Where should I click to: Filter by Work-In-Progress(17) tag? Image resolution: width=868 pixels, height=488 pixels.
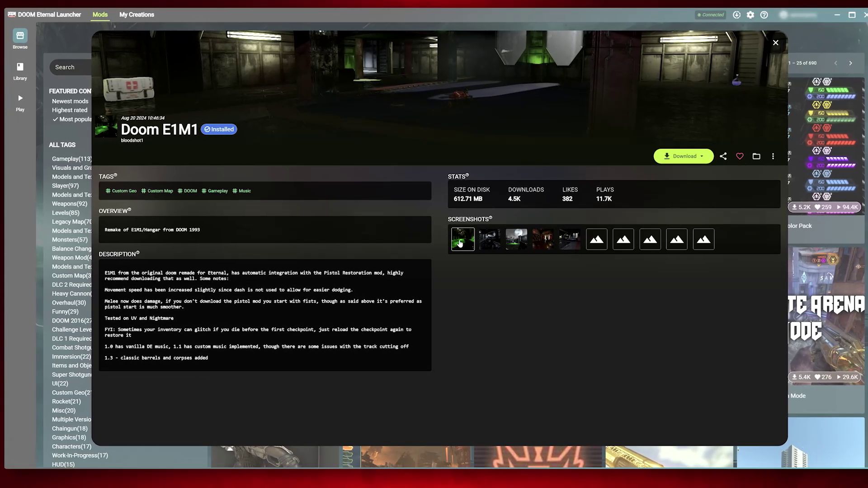[80, 455]
